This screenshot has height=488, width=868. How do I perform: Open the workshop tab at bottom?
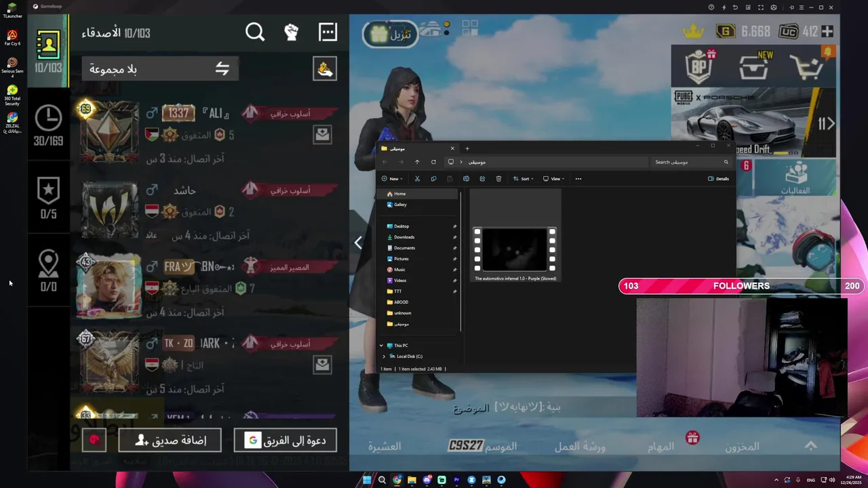pyautogui.click(x=580, y=446)
